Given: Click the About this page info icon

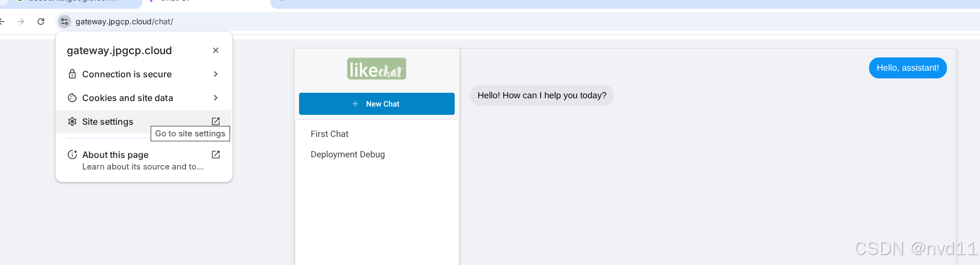Looking at the screenshot, I should coord(72,155).
